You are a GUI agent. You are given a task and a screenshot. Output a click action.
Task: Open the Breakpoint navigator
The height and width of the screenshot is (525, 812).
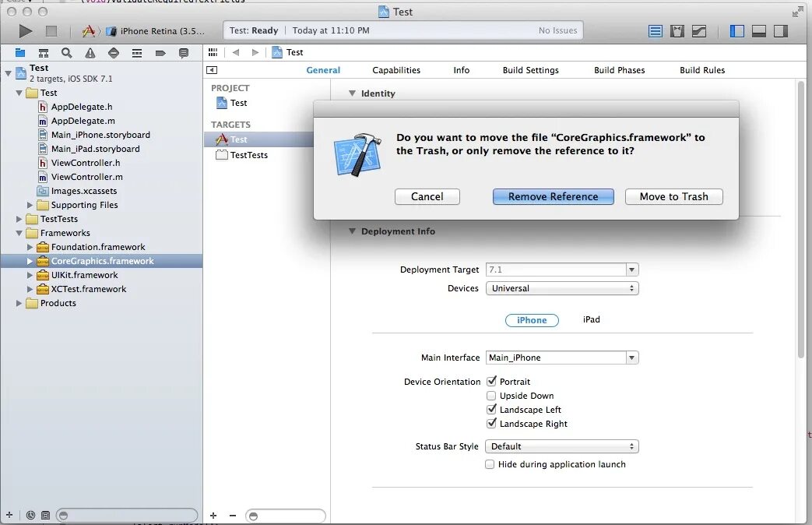point(160,52)
